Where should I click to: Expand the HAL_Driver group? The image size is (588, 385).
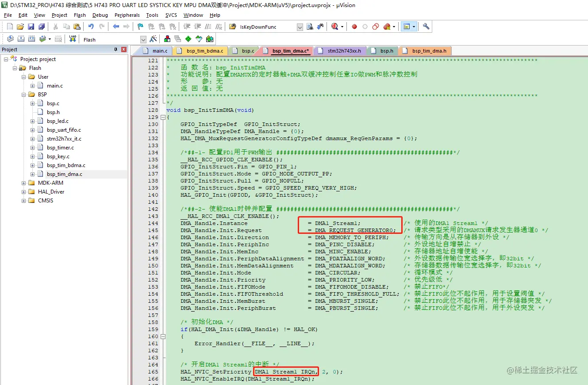24,192
